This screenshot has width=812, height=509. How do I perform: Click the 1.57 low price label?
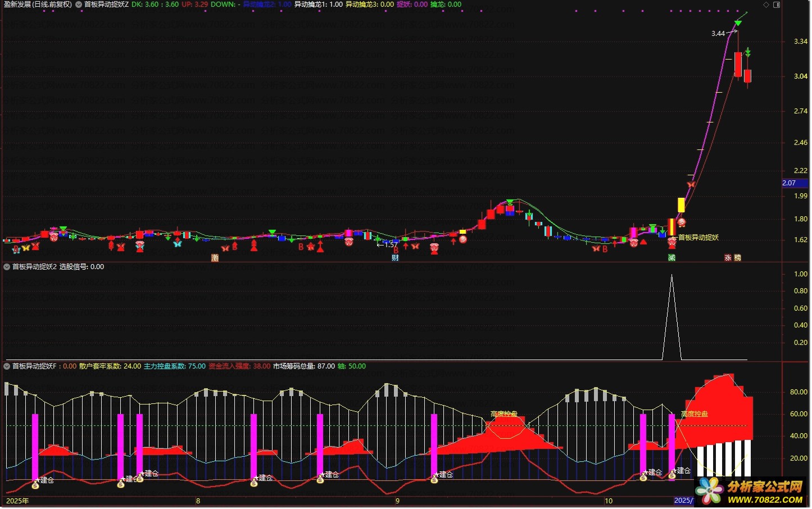[391, 244]
